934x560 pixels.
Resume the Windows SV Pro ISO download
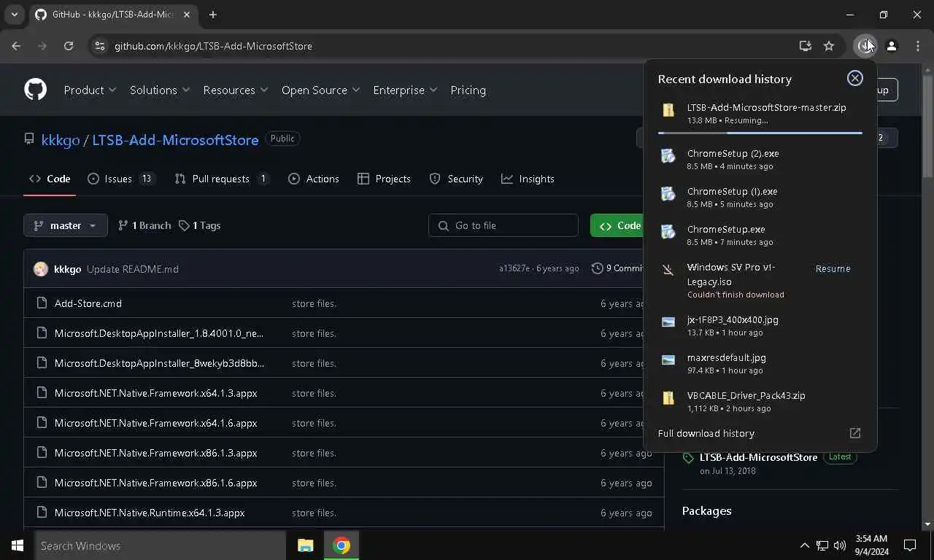point(833,268)
